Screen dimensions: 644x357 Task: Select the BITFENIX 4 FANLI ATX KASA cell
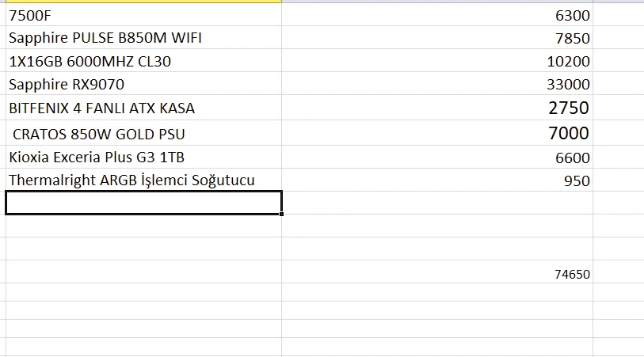coord(143,108)
